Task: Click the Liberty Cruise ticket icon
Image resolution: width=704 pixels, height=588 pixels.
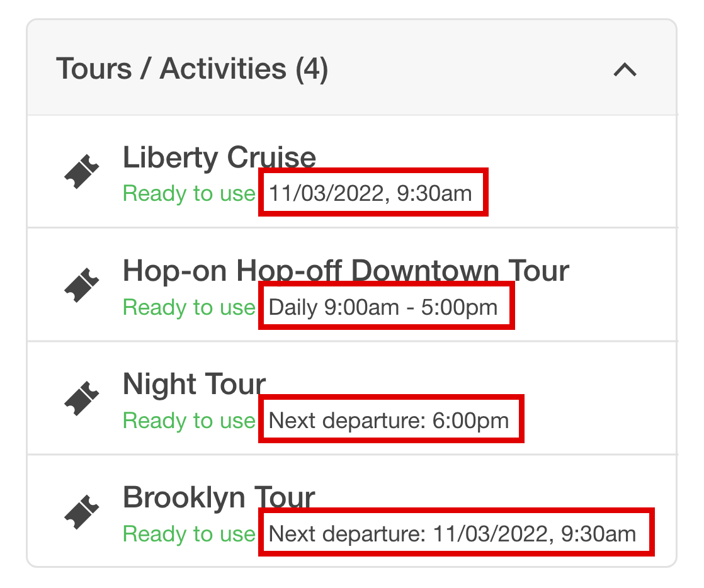Action: [82, 171]
